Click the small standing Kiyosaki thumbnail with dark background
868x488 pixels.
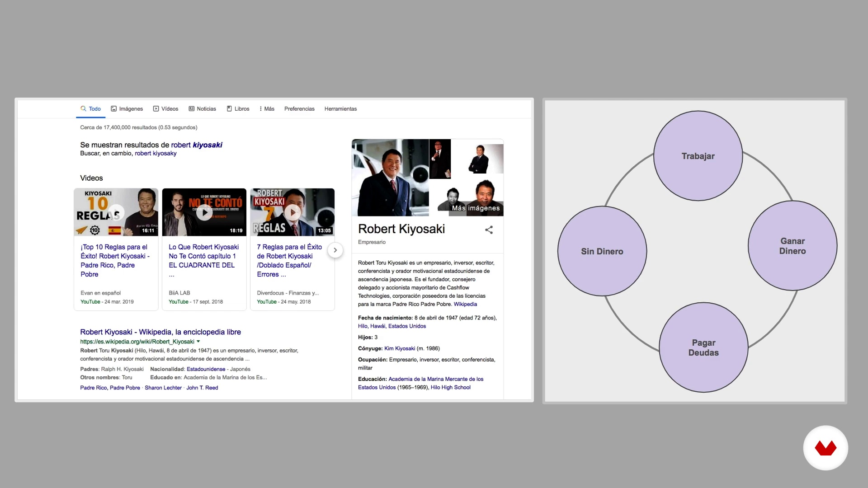click(x=440, y=159)
